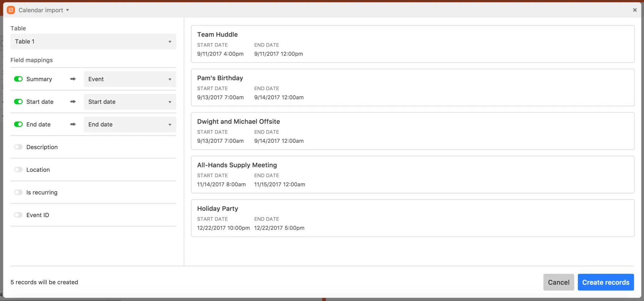
Task: Disable the Summary field mapping toggle
Action: click(x=18, y=79)
